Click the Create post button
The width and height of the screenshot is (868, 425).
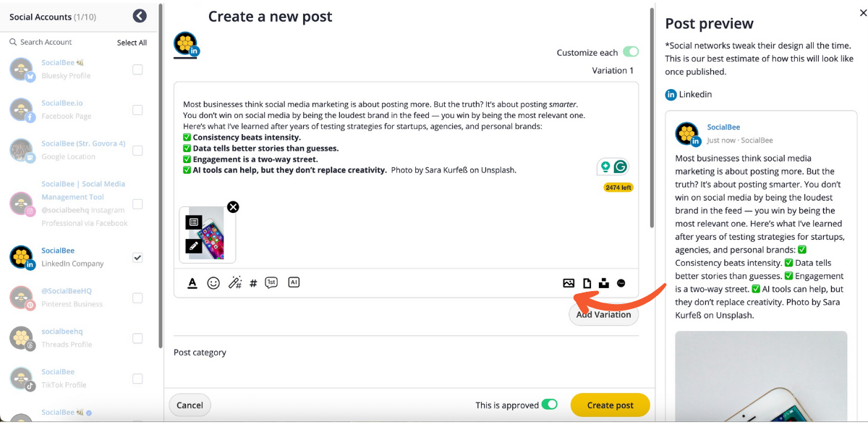[x=610, y=405]
